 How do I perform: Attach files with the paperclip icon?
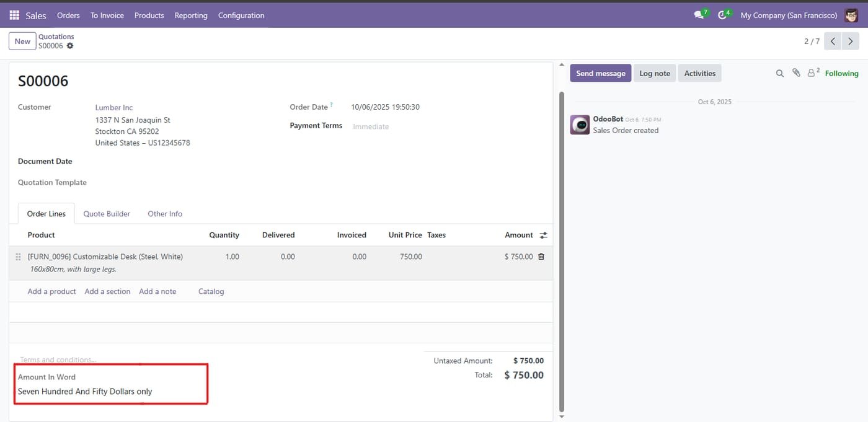click(797, 73)
